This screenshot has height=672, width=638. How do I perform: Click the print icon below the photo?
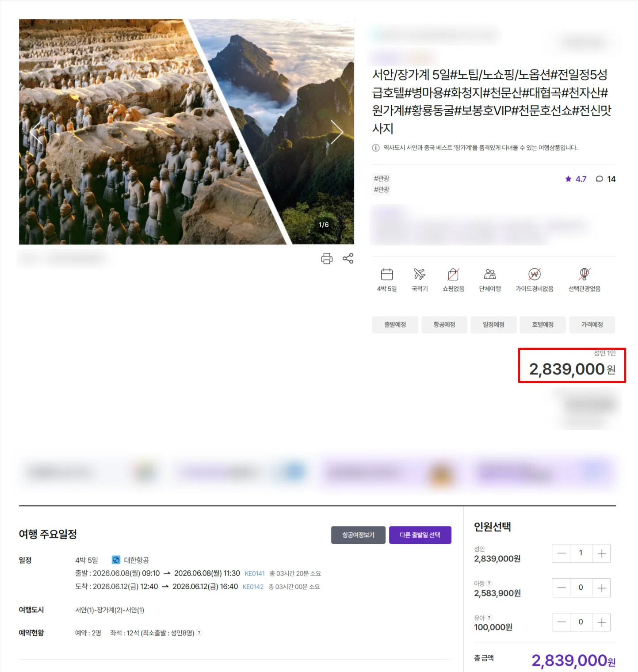(327, 258)
